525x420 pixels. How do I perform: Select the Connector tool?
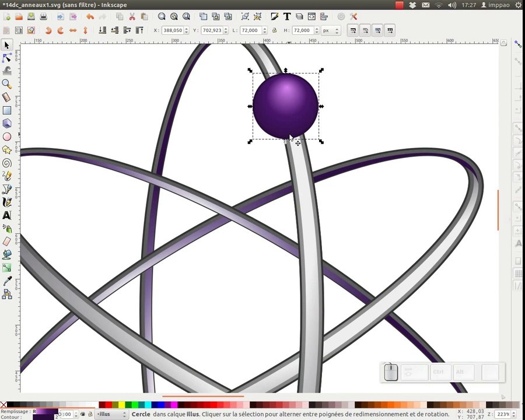tap(6, 294)
